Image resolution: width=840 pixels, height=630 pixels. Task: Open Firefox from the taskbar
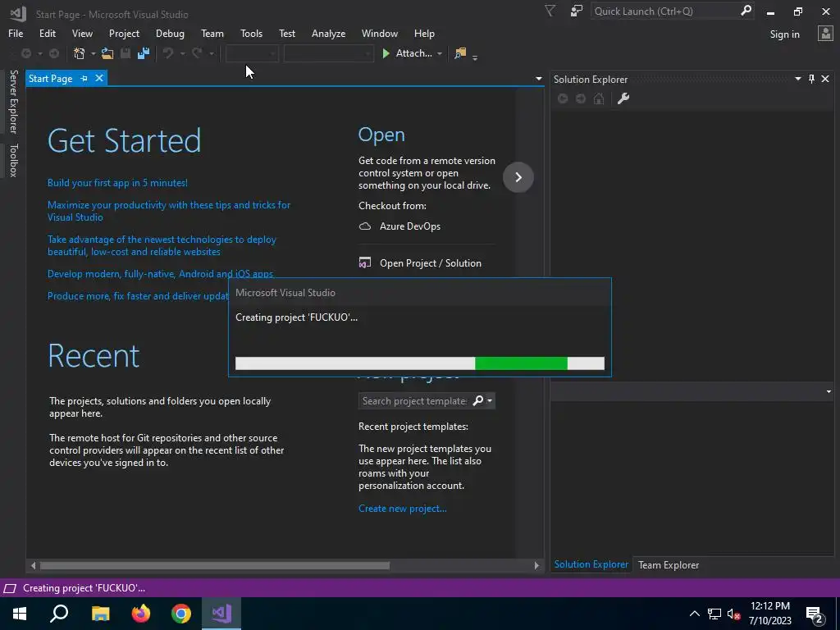pos(141,614)
